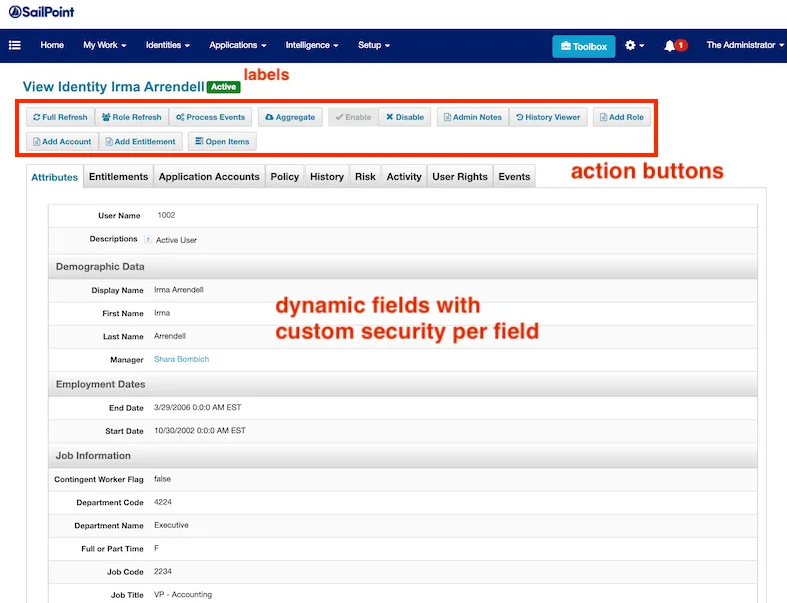Click the notification bell icon
Image resolution: width=787 pixels, height=603 pixels.
(x=670, y=46)
